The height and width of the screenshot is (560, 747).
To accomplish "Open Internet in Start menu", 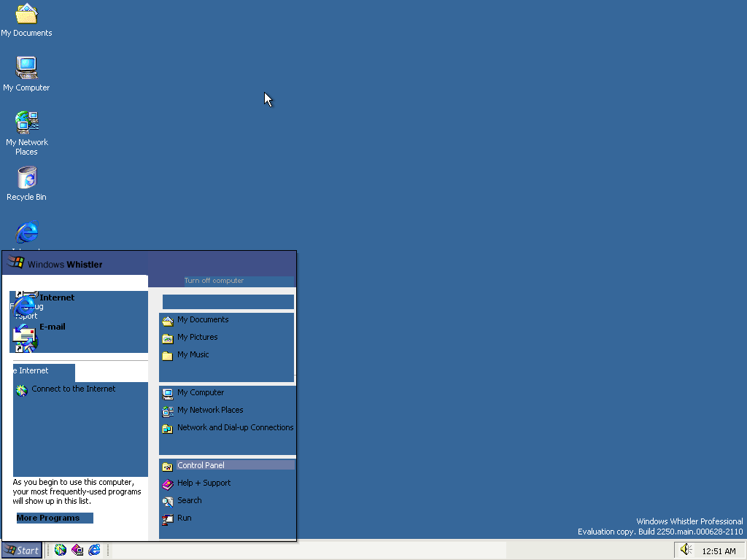I will pyautogui.click(x=57, y=297).
